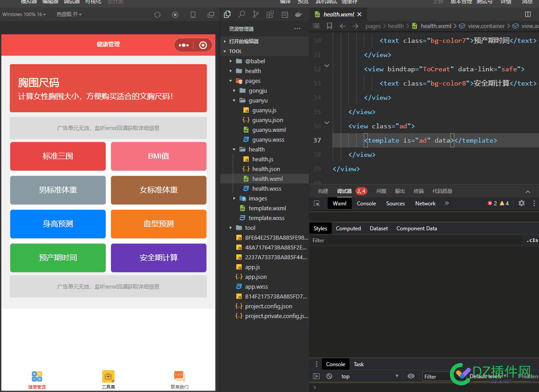The width and height of the screenshot is (539, 392).
Task: Open the Explorer files icon in activity bar
Action: click(x=227, y=14)
